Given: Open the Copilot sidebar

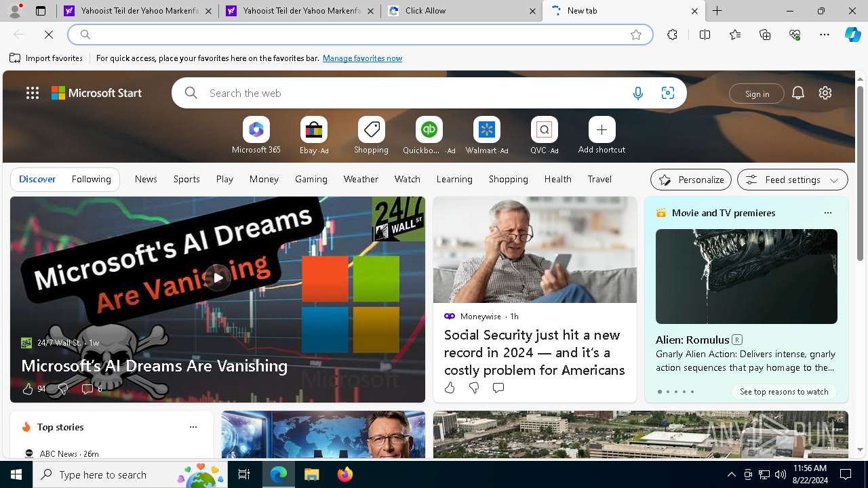Looking at the screenshot, I should pyautogui.click(x=852, y=35).
